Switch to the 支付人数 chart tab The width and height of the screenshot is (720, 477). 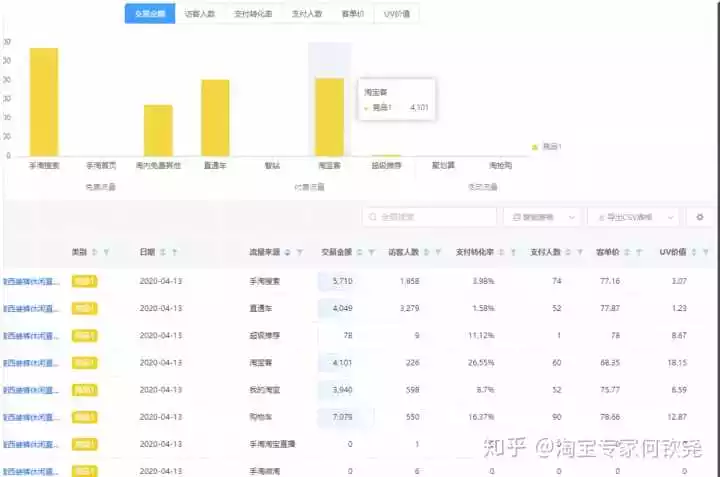click(x=307, y=14)
